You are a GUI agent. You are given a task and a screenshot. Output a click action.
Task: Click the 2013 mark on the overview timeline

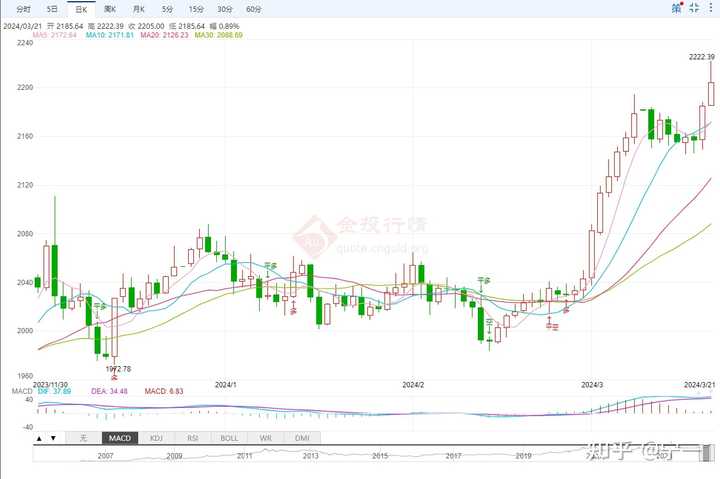point(310,456)
